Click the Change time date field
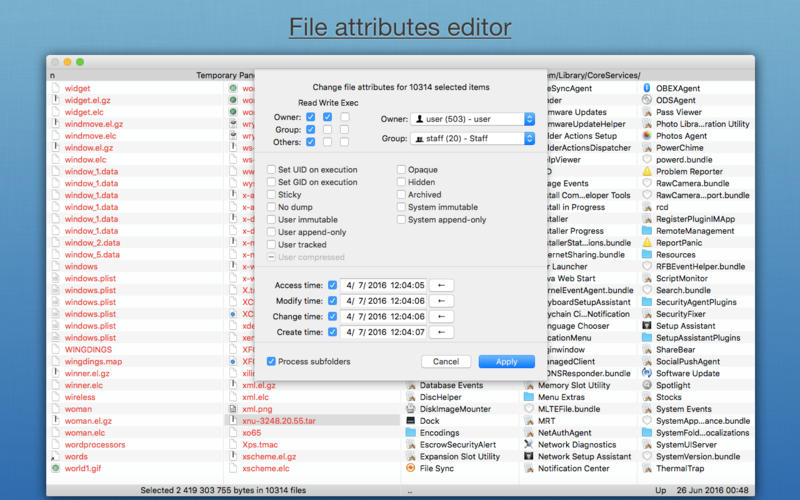This screenshot has width=800, height=500. [384, 316]
